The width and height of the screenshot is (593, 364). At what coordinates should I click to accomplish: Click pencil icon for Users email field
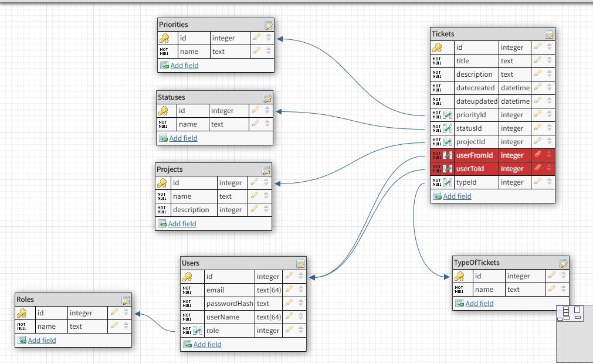[289, 289]
